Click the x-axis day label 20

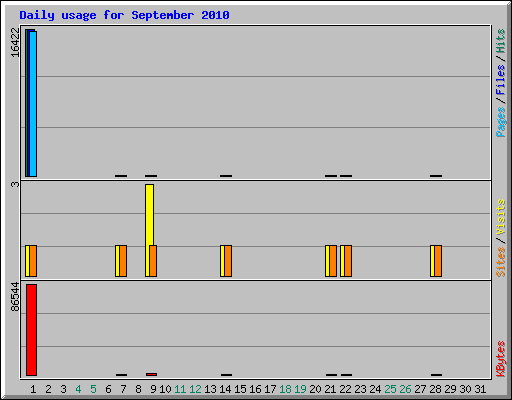315,389
